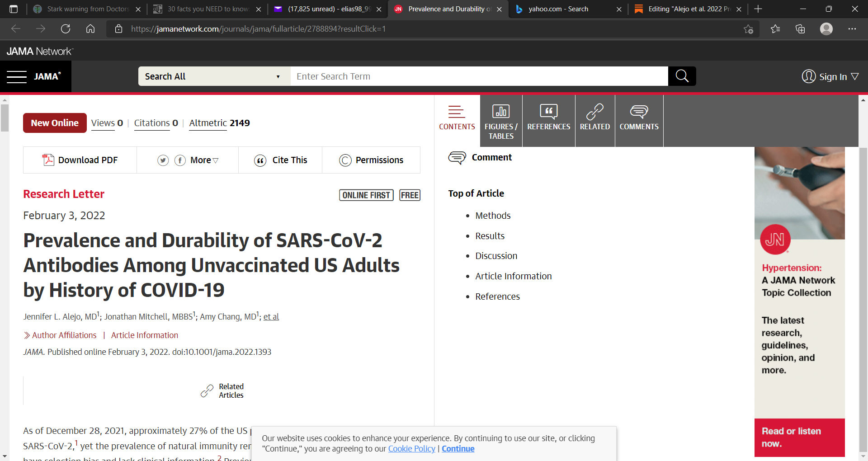Expand the More share options menu

coord(204,160)
